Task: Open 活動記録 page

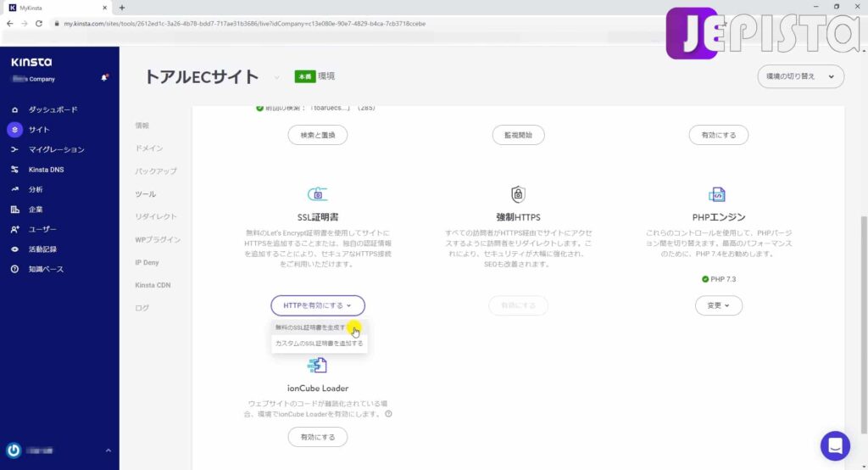Action: 42,249
